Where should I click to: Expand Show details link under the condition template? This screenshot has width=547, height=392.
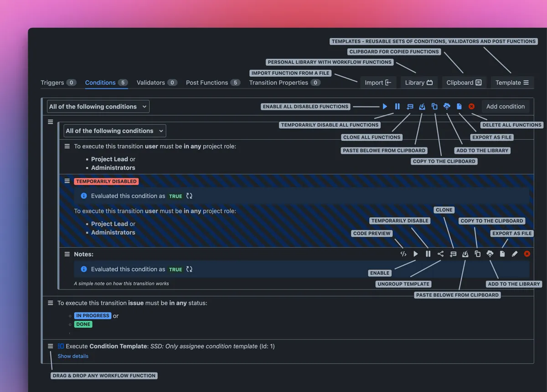[x=73, y=356]
